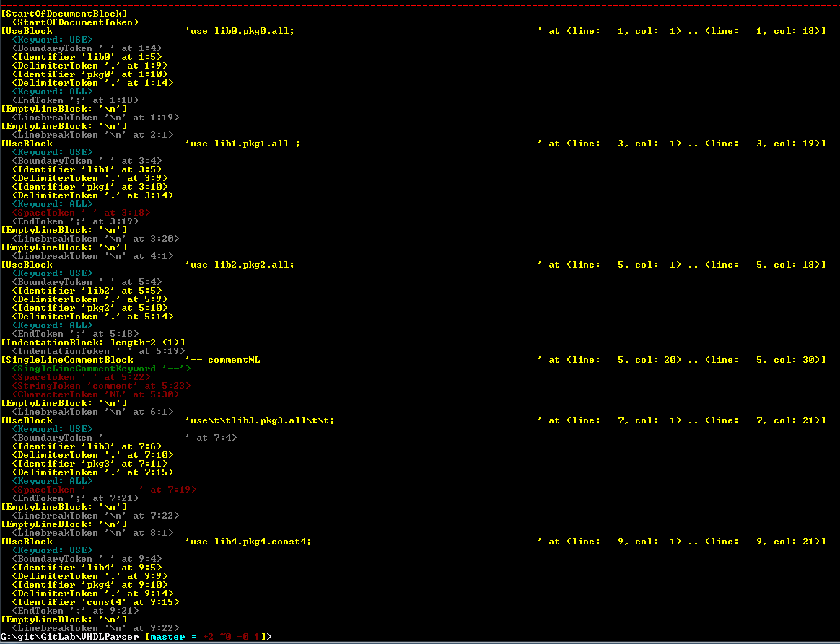Select Identifier 'pkg2' at 5:10

tap(90, 308)
